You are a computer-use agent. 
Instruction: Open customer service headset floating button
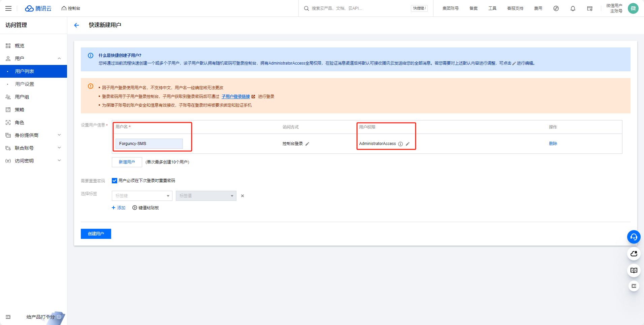pos(634,237)
